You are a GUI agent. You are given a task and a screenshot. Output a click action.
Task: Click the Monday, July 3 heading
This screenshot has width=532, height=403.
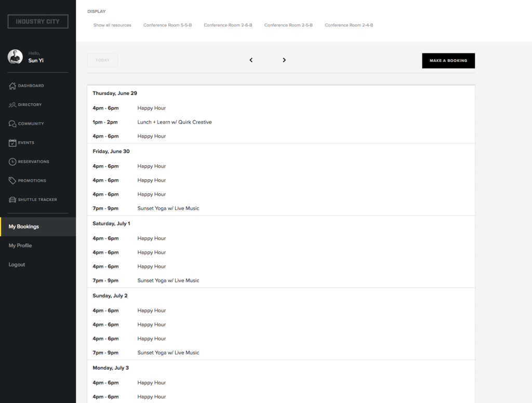111,368
